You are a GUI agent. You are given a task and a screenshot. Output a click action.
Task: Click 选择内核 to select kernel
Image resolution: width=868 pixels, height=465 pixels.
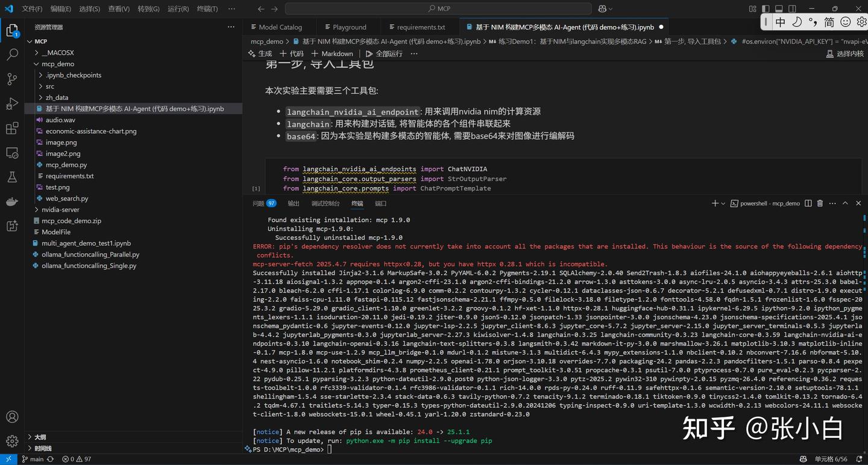[x=844, y=54]
